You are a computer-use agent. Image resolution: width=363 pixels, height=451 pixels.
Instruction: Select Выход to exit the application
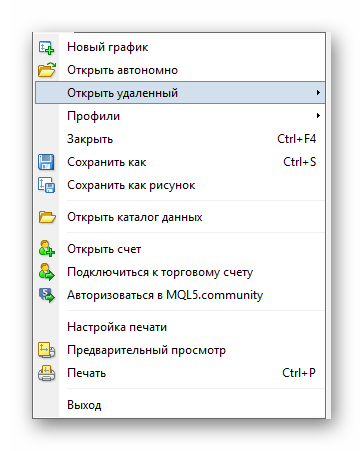(x=180, y=405)
